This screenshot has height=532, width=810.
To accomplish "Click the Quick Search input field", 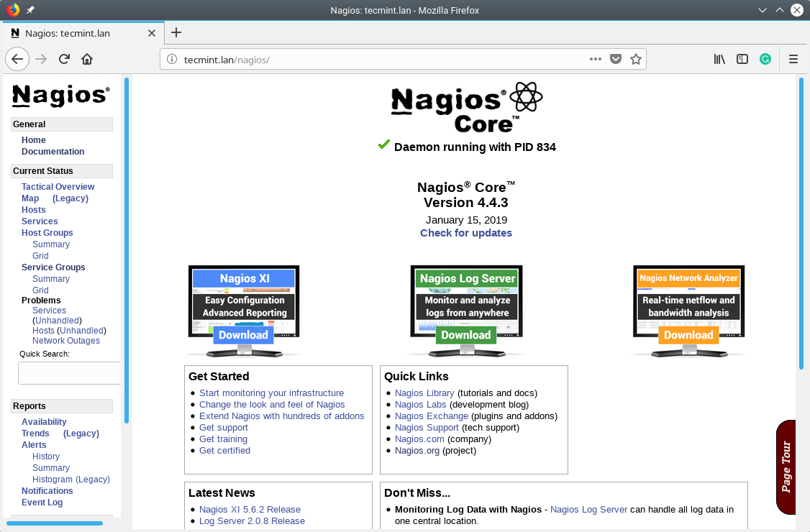I will pos(69,372).
